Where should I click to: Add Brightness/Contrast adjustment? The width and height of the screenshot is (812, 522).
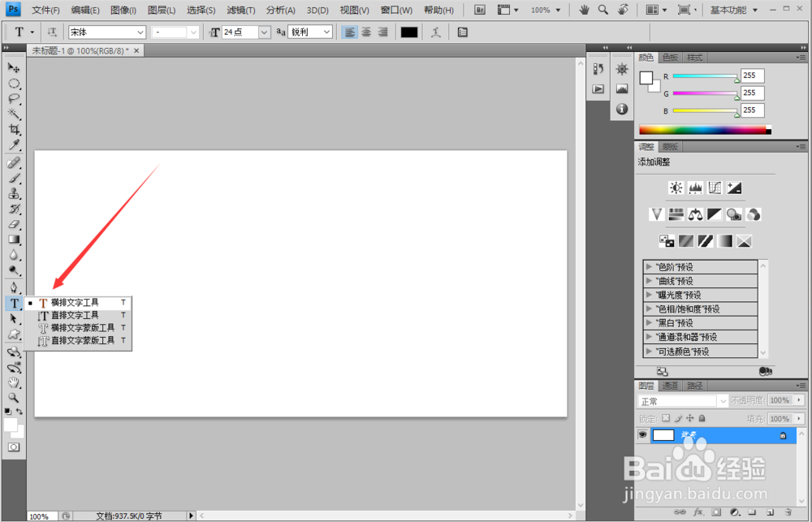click(x=676, y=188)
